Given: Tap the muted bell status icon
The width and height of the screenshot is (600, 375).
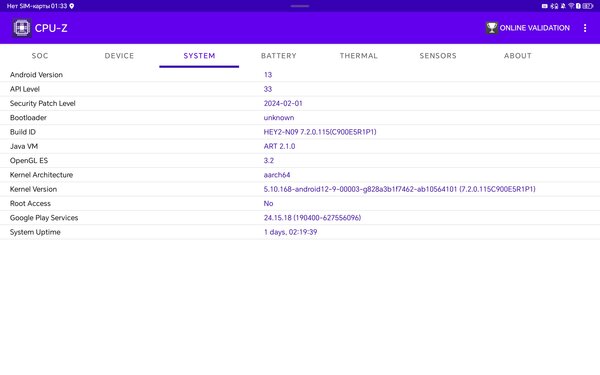Looking at the screenshot, I should (x=563, y=6).
